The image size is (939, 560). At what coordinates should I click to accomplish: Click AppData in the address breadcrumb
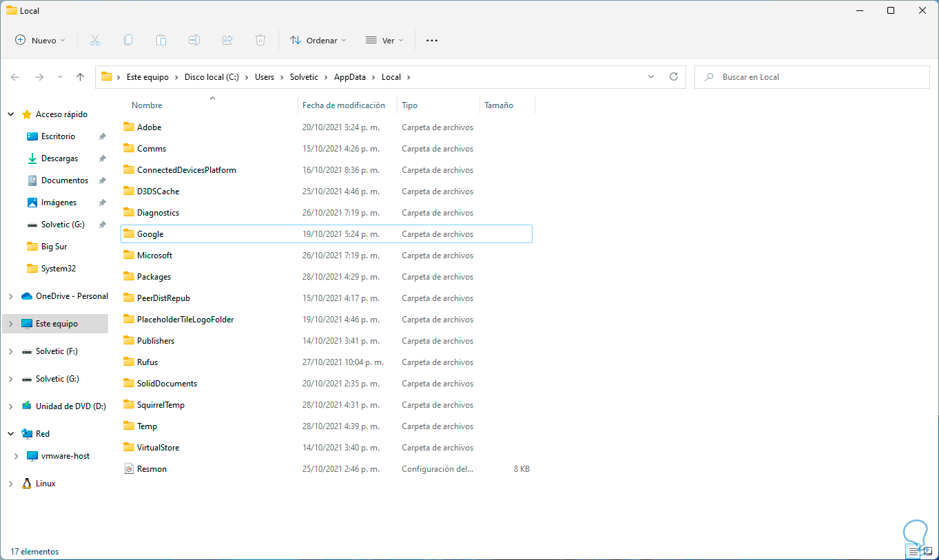tap(350, 77)
